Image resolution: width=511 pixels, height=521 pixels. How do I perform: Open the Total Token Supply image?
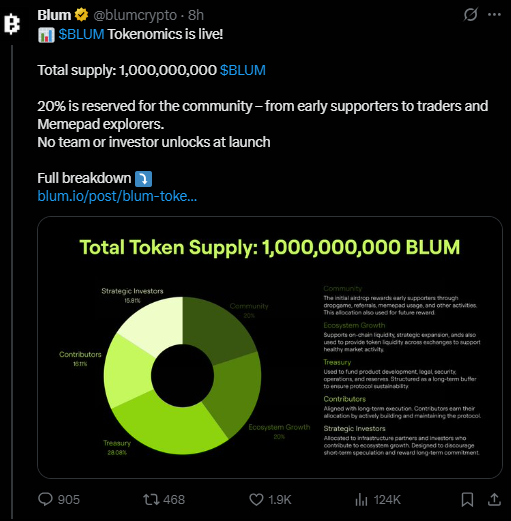(270, 347)
